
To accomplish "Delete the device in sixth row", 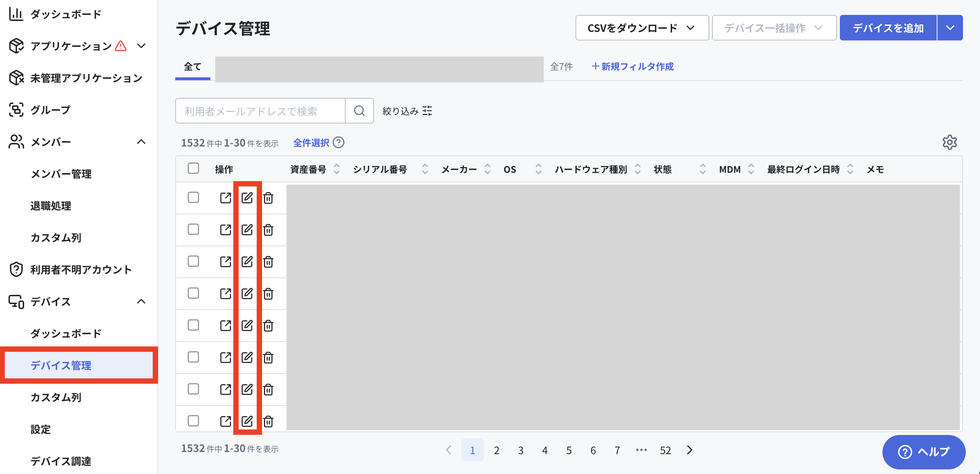I will click(268, 357).
